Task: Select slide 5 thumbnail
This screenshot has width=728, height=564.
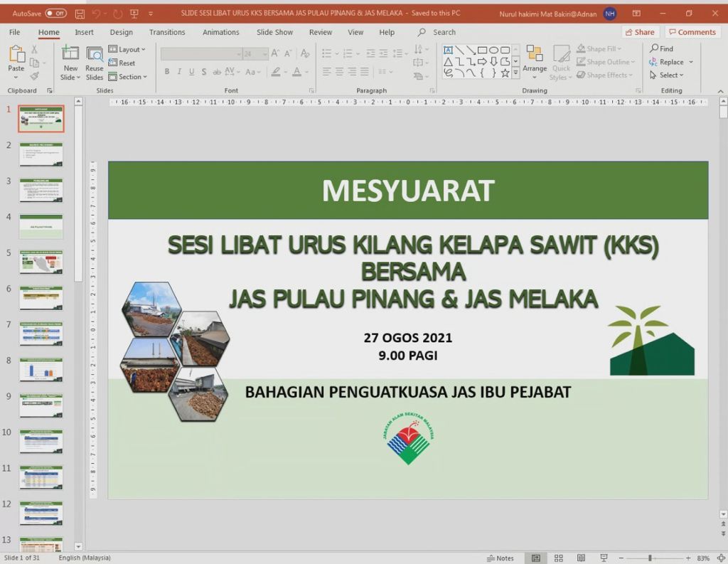Action: pyautogui.click(x=41, y=262)
